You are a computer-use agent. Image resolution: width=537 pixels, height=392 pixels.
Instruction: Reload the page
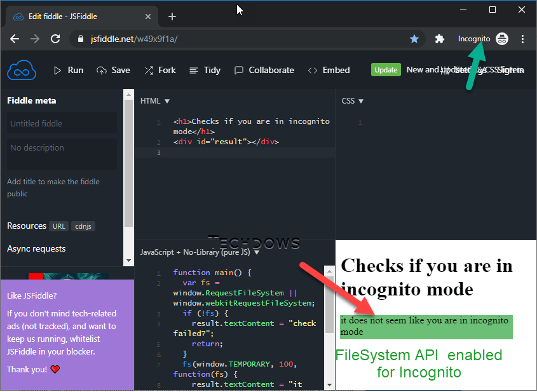pos(55,39)
